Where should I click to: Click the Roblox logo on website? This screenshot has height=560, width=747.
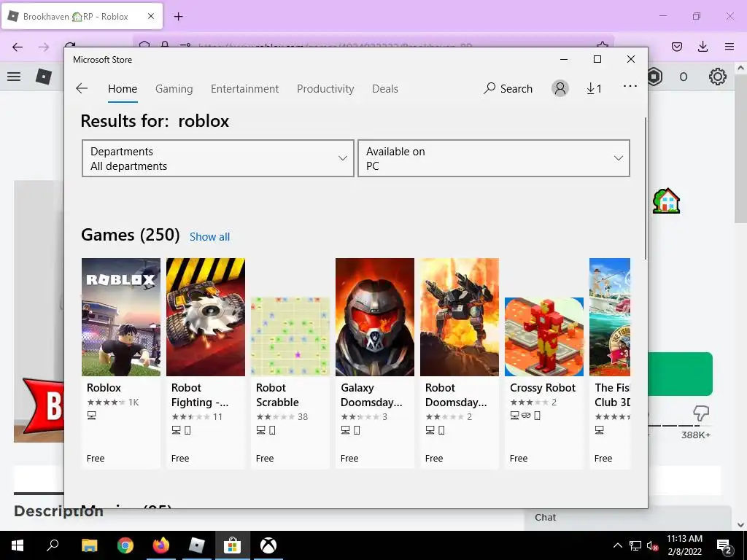point(44,76)
